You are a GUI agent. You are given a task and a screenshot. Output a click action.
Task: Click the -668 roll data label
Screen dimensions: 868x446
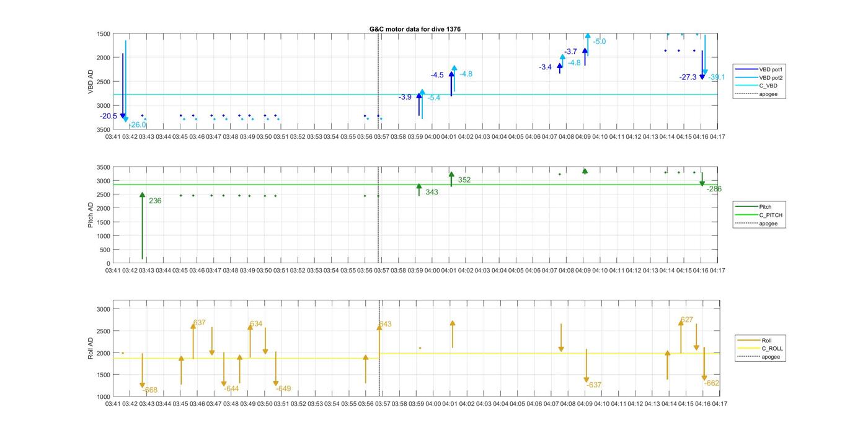pos(149,390)
